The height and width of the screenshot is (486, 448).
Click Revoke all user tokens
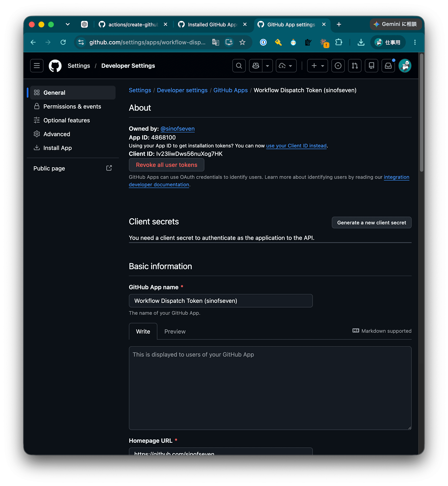[166, 165]
